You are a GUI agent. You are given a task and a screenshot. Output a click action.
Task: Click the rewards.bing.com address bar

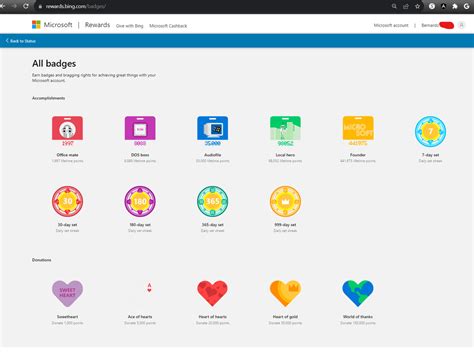(213, 6)
